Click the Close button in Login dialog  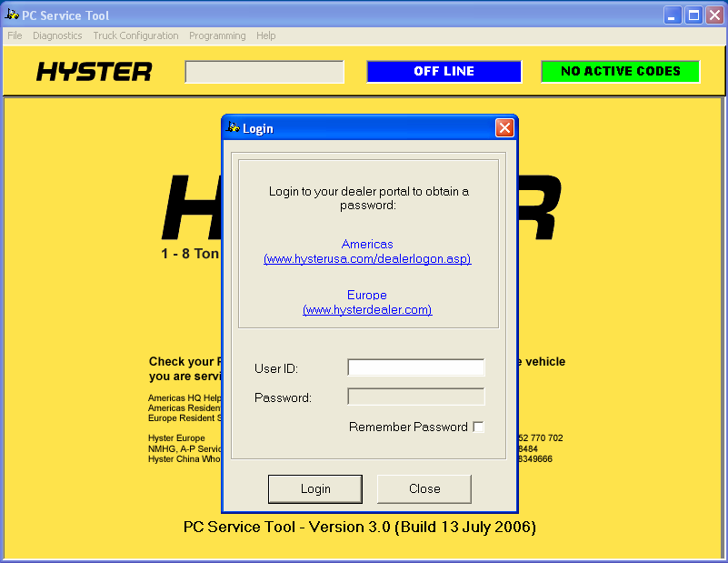[424, 488]
